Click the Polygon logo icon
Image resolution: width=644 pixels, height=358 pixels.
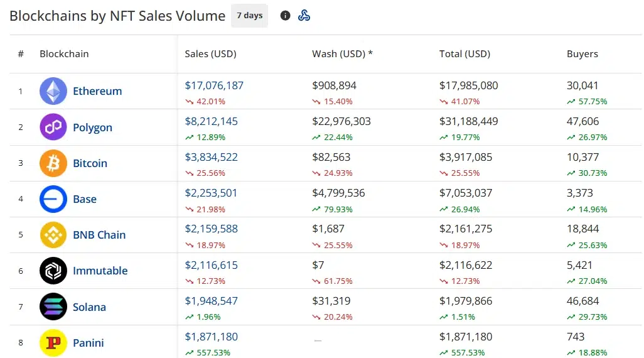click(x=53, y=127)
